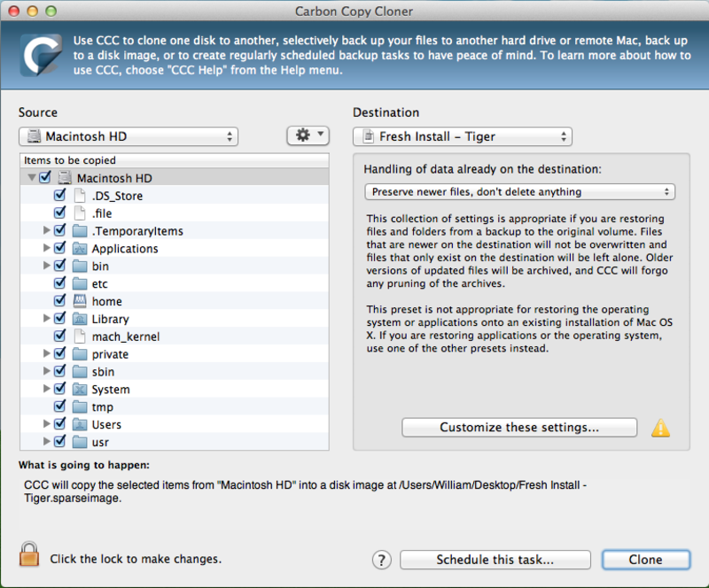The image size is (709, 588).
Task: Expand the Users folder
Action: 46,424
